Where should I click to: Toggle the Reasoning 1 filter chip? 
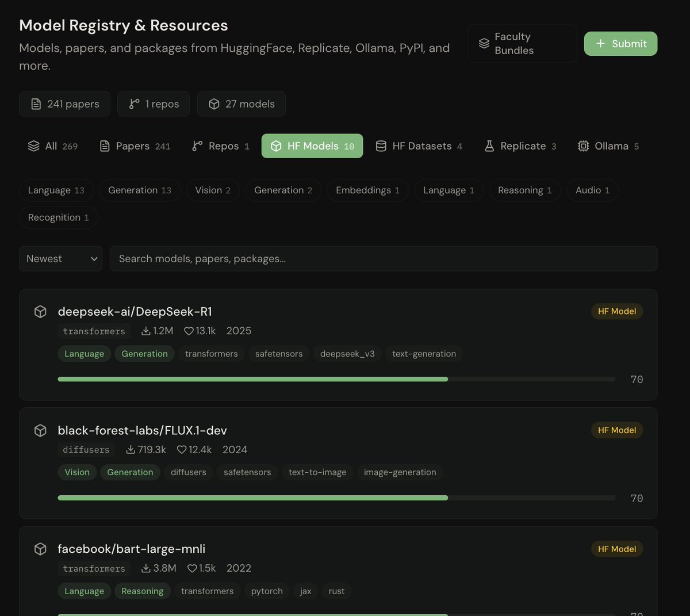[525, 190]
